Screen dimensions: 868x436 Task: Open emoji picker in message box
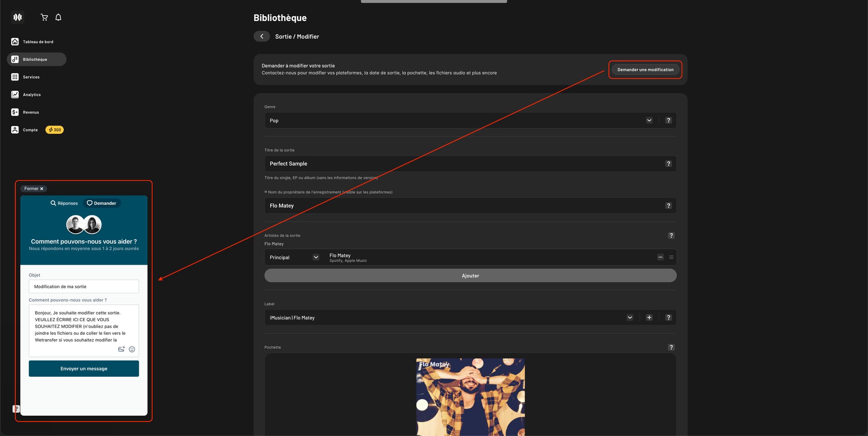[x=132, y=349]
